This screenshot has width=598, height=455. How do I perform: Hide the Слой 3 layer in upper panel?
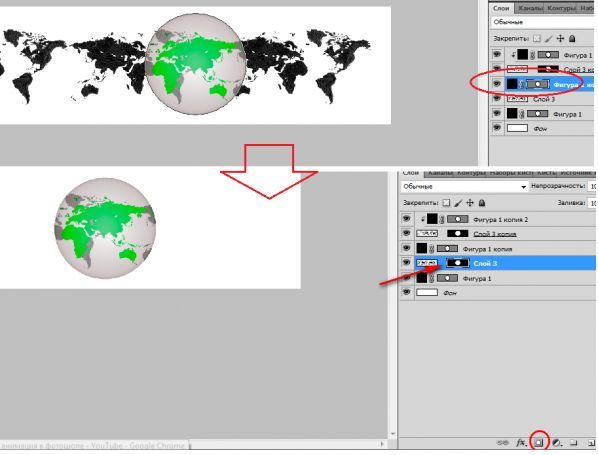click(x=497, y=99)
